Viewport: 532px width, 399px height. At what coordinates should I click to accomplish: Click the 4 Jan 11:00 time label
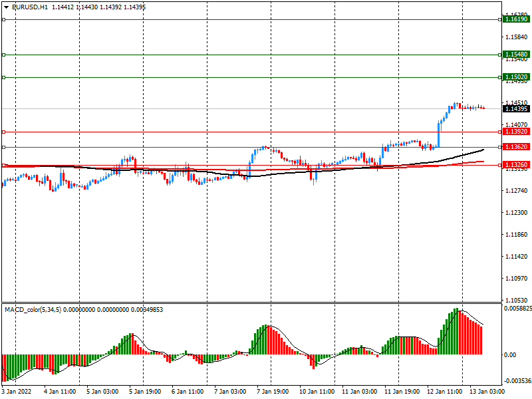coord(60,392)
